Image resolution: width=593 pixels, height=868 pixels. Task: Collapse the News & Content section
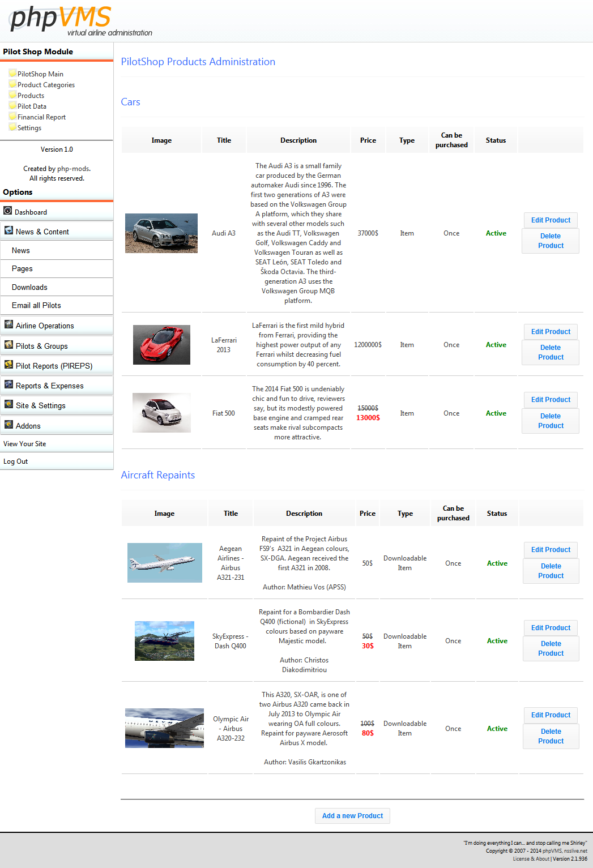click(x=57, y=232)
